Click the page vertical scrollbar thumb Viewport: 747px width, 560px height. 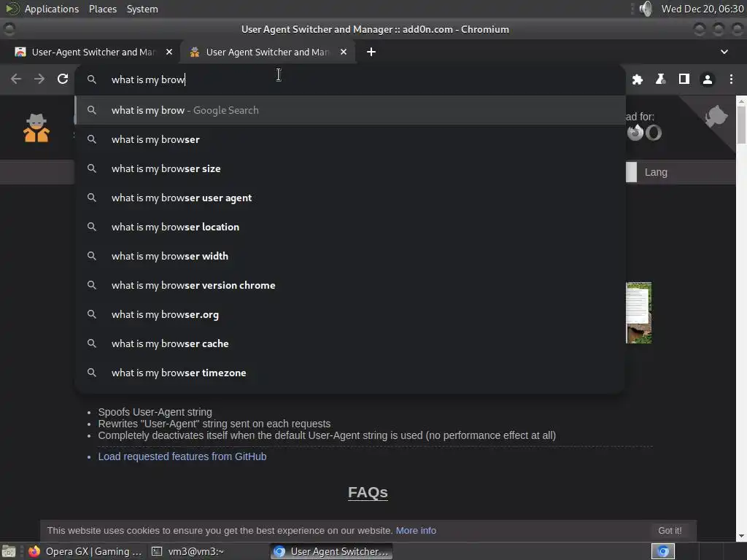point(741,125)
